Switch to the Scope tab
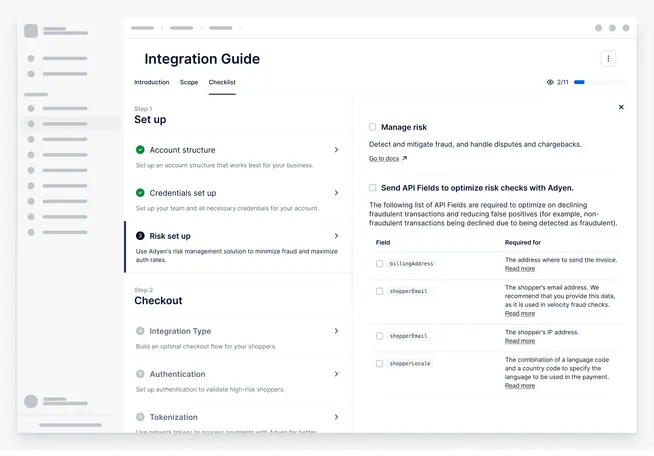 coord(189,82)
